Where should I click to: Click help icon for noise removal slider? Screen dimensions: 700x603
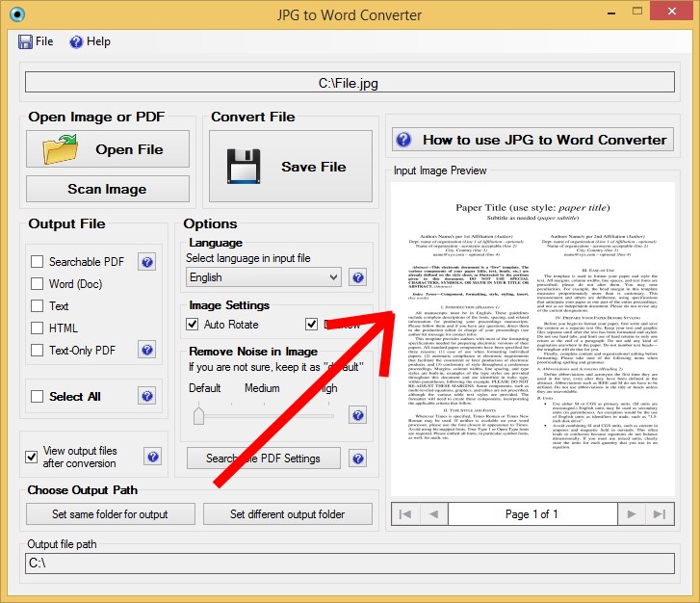[357, 415]
